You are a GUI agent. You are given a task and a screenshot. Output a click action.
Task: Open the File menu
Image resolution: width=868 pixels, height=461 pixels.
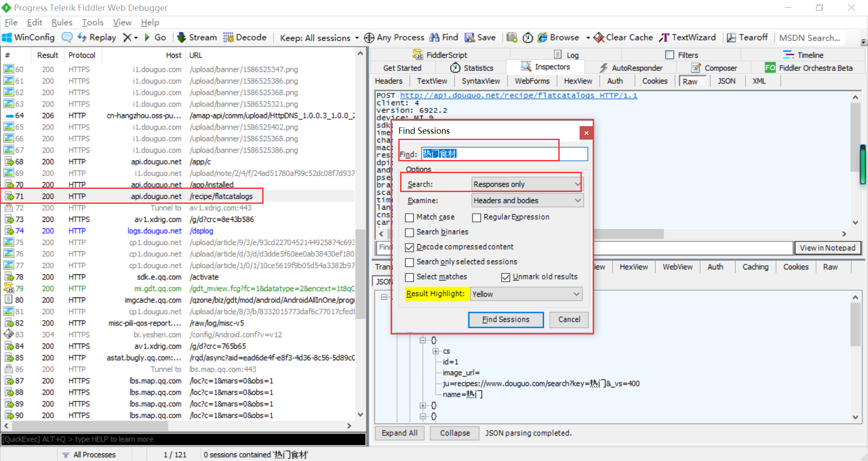[x=11, y=22]
